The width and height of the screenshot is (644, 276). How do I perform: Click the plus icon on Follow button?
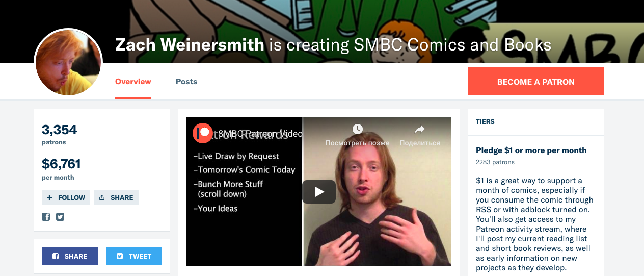(x=49, y=197)
